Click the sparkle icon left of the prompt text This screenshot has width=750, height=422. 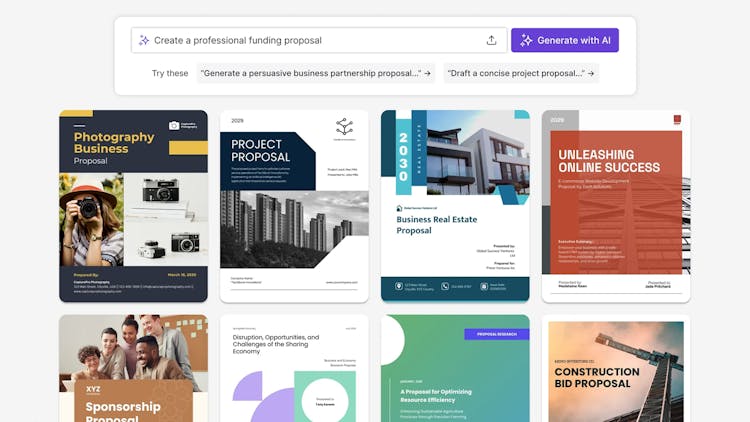[144, 40]
